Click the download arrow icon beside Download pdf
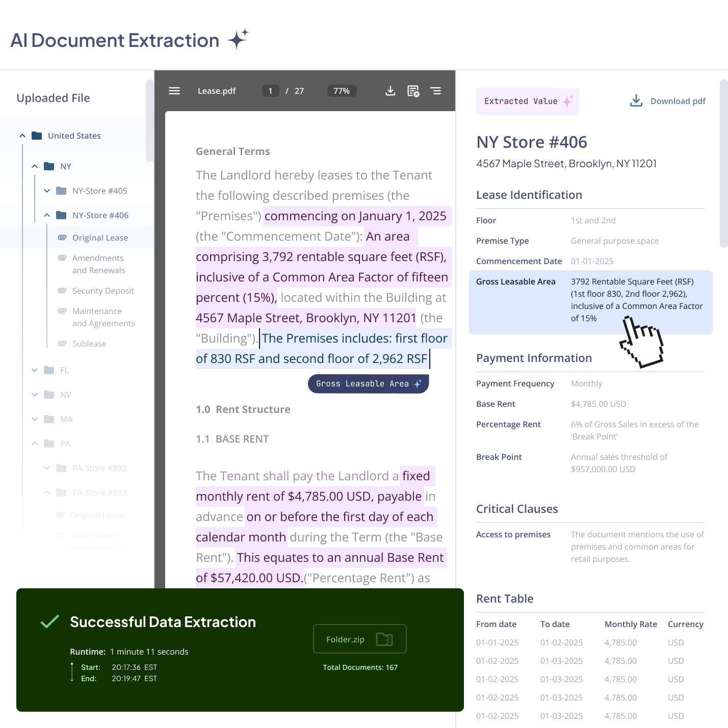This screenshot has height=728, width=728. click(636, 101)
